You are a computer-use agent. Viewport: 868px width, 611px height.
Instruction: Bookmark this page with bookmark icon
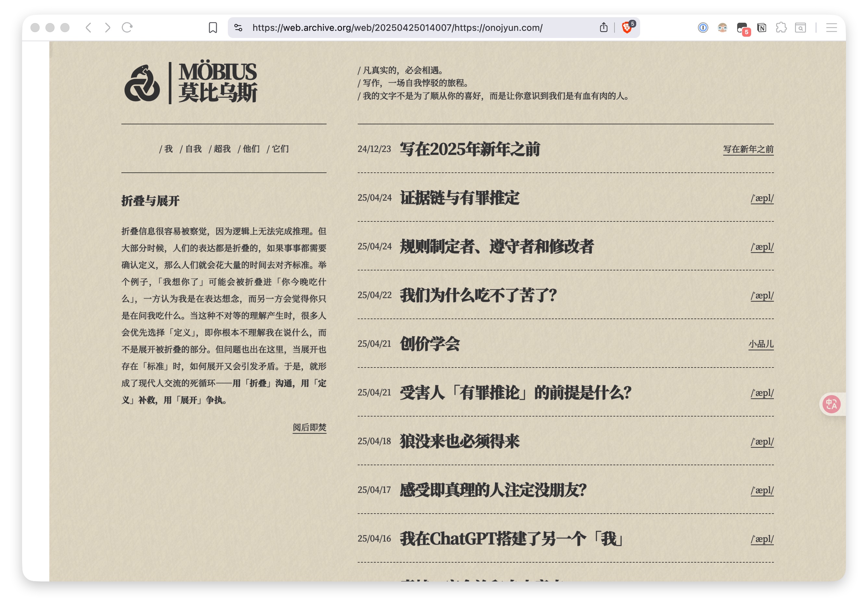[213, 28]
